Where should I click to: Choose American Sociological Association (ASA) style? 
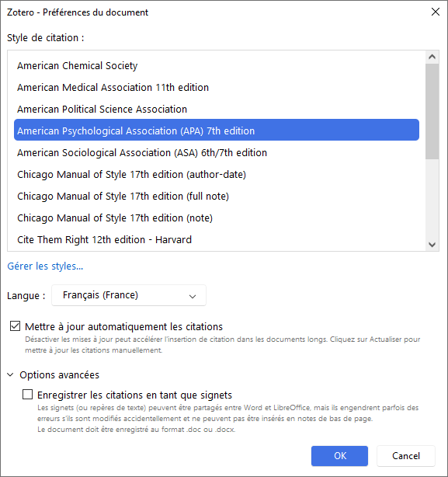point(217,153)
